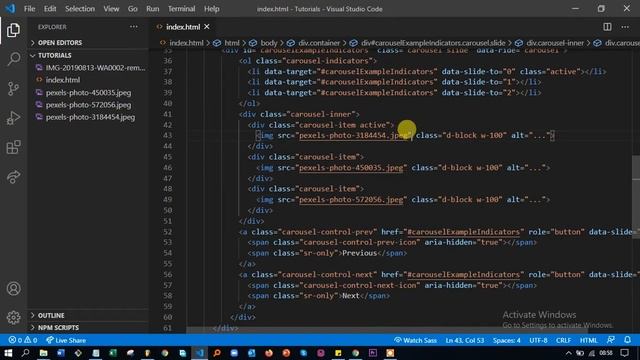
Task: Change indentation via Spaces: 4
Action: [x=507, y=340]
